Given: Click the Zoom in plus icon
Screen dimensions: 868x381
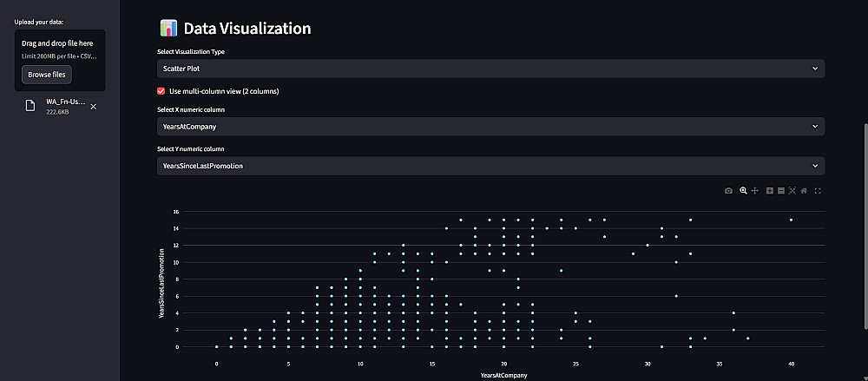Looking at the screenshot, I should tap(770, 190).
